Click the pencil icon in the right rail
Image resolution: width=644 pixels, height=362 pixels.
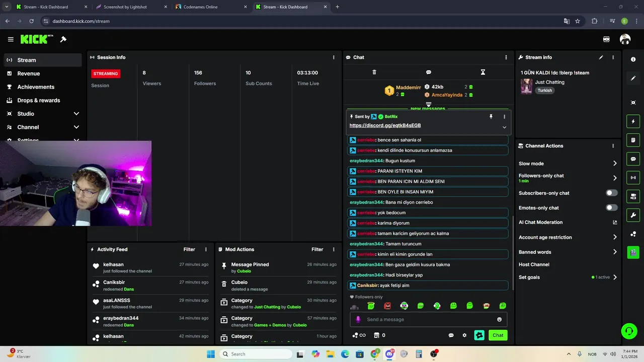point(633,78)
